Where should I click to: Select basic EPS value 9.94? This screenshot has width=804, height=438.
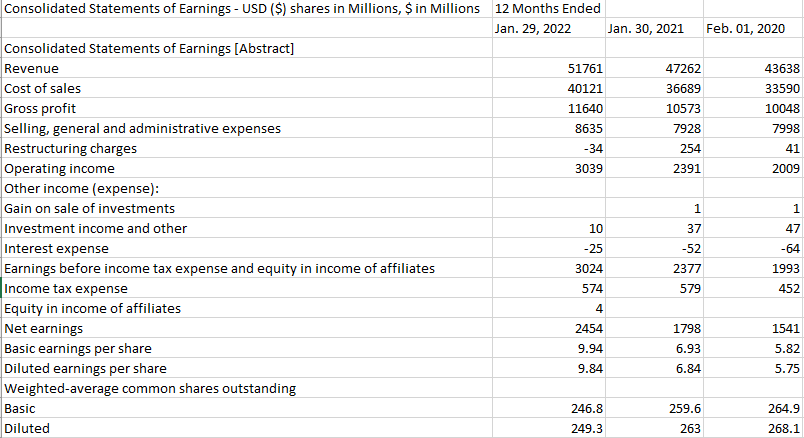[590, 349]
